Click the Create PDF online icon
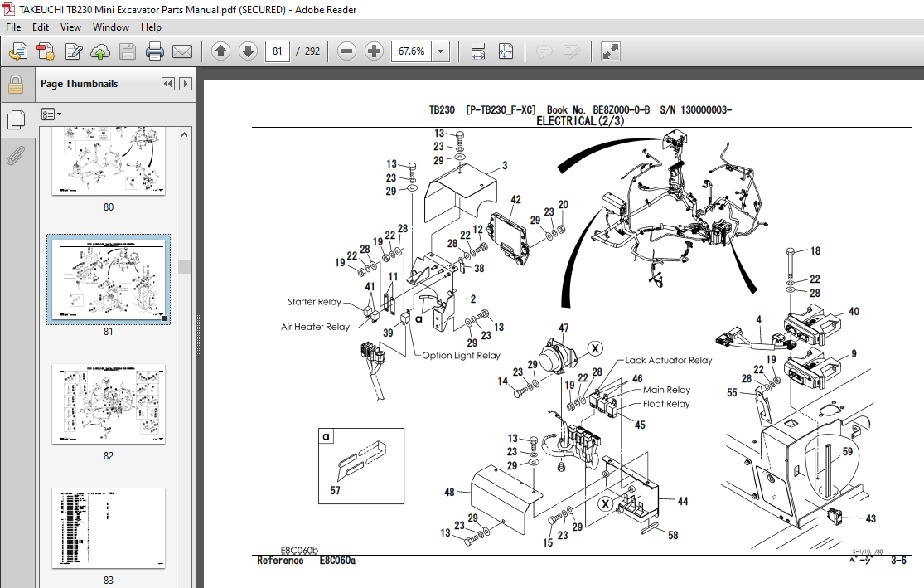The height and width of the screenshot is (588, 924). pyautogui.click(x=17, y=52)
